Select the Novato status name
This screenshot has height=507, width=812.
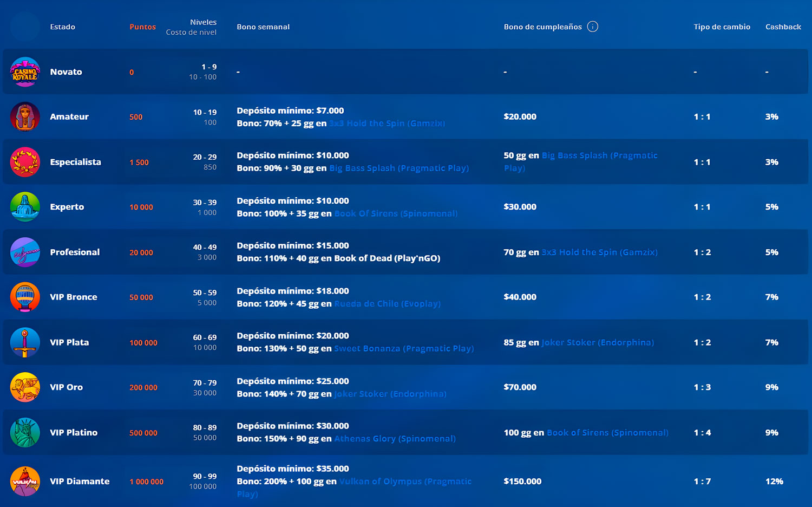pyautogui.click(x=66, y=71)
